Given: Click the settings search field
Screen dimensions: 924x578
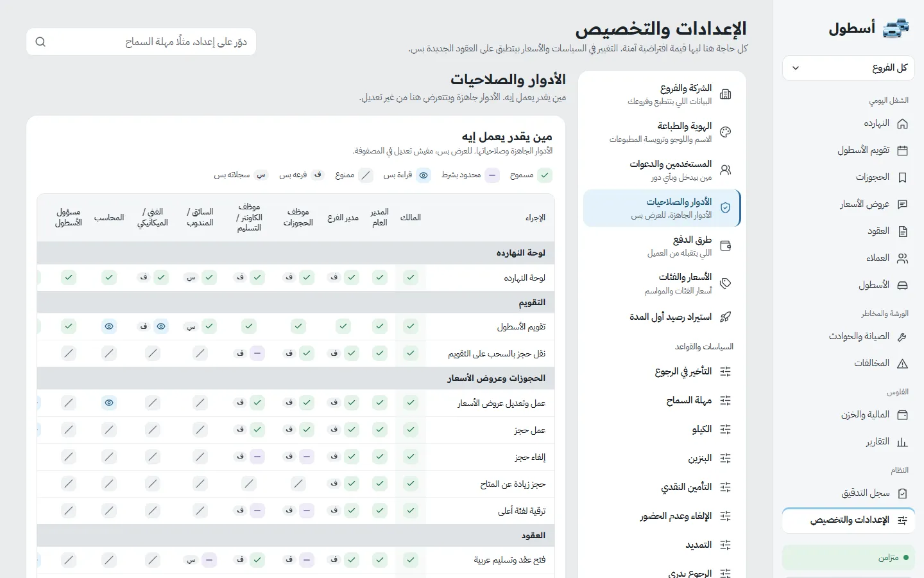Looking at the screenshot, I should [x=141, y=42].
